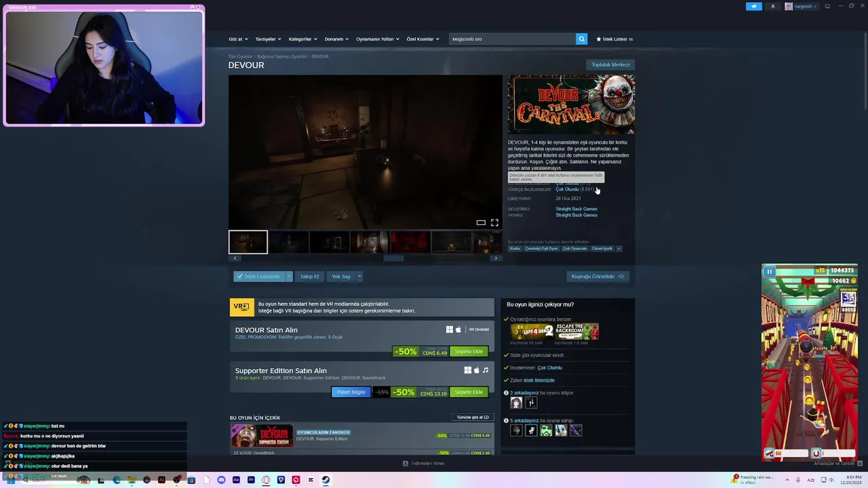
Task: Switch to Big Picture mode monitor icon
Action: coord(827,6)
